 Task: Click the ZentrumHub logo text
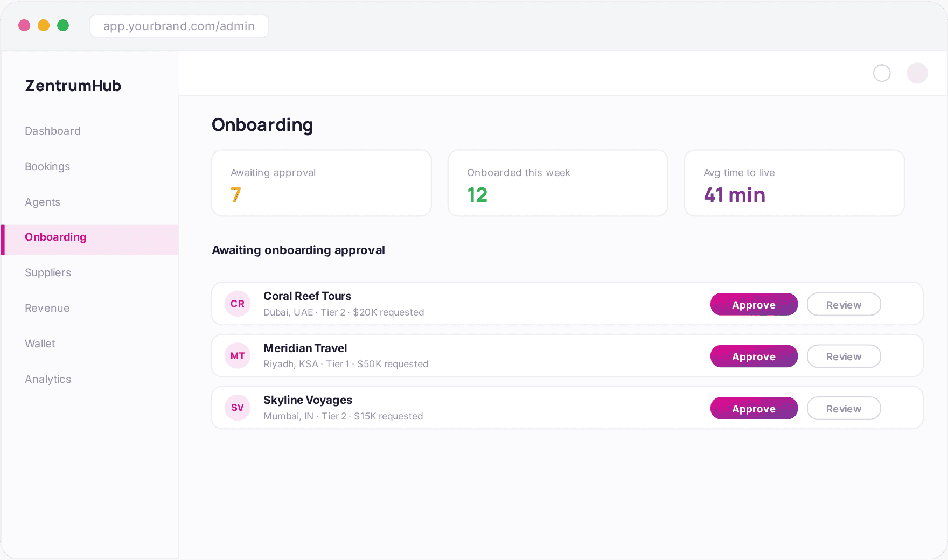click(x=73, y=86)
